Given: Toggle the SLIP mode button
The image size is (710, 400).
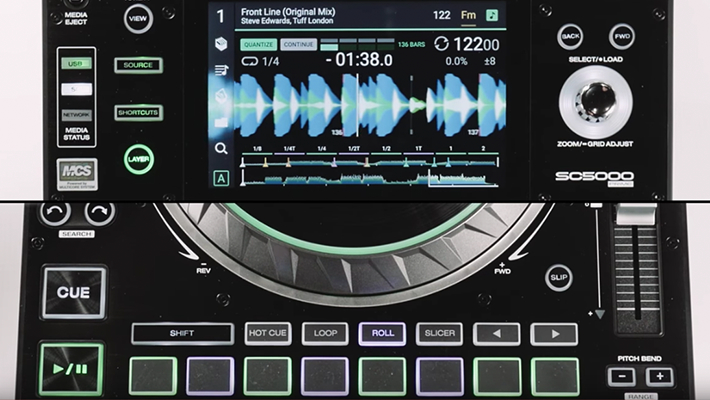Looking at the screenshot, I should [558, 277].
